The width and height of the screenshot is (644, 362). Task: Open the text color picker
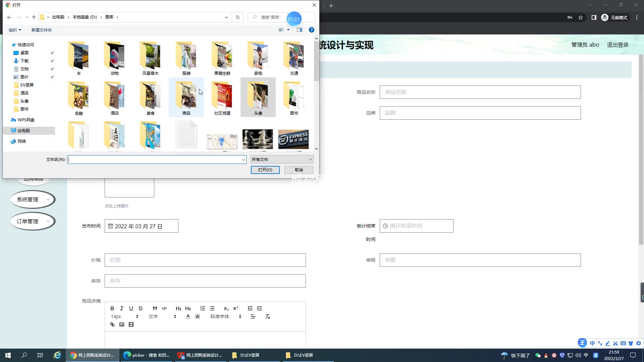pos(188,316)
